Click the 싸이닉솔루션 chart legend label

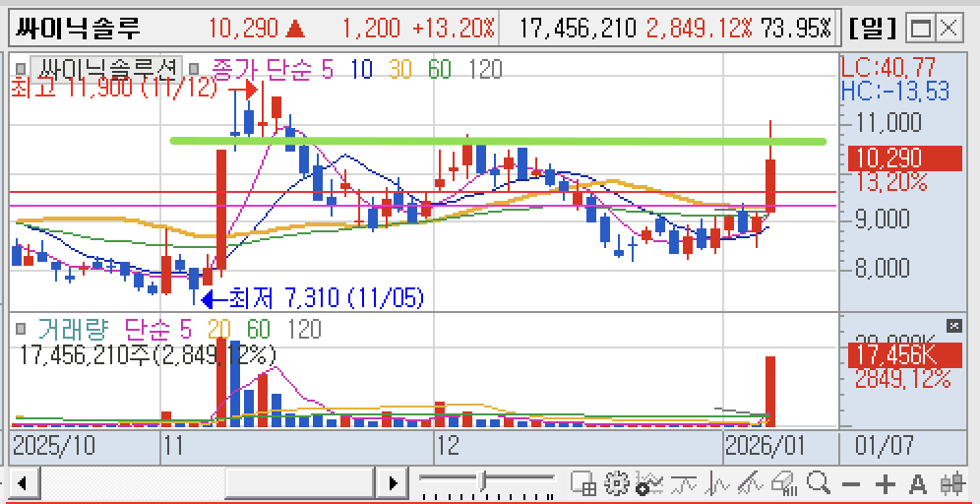[x=104, y=68]
